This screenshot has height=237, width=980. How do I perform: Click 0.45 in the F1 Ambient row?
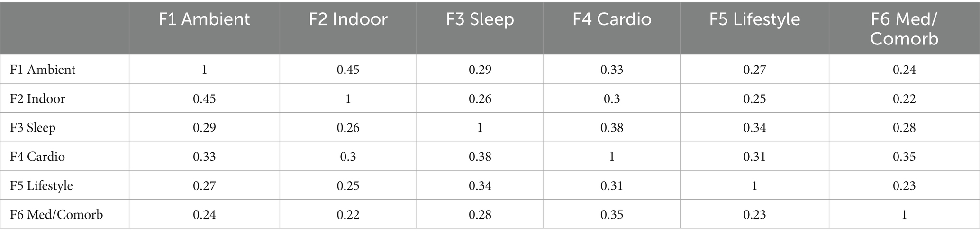click(x=348, y=70)
